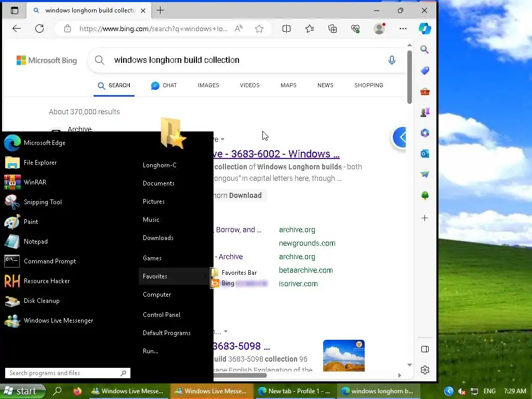Switch to MAPS tab

pyautogui.click(x=288, y=86)
